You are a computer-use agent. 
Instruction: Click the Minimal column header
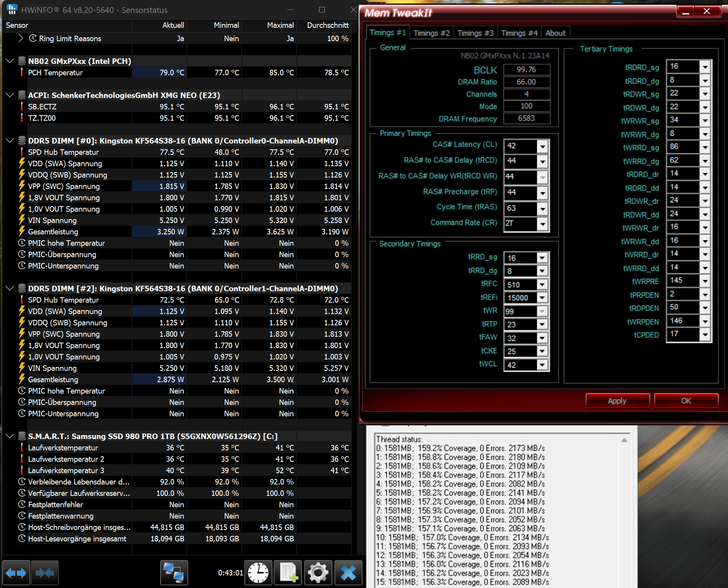214,25
